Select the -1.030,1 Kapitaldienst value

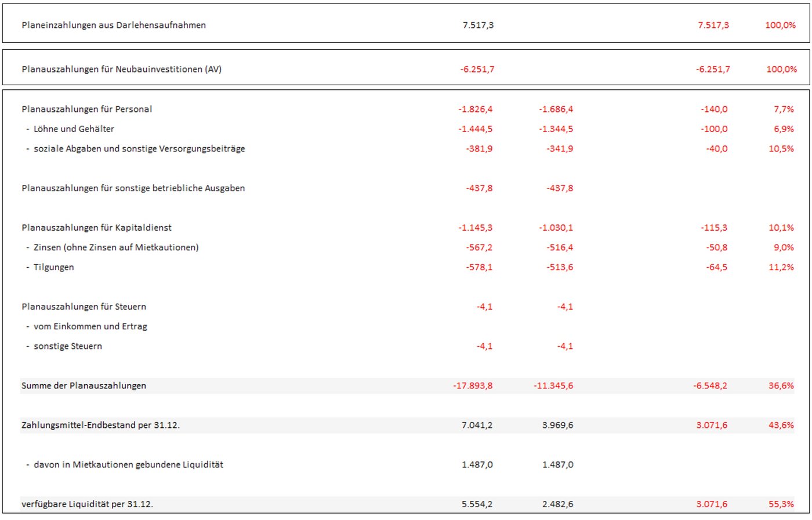tap(556, 227)
